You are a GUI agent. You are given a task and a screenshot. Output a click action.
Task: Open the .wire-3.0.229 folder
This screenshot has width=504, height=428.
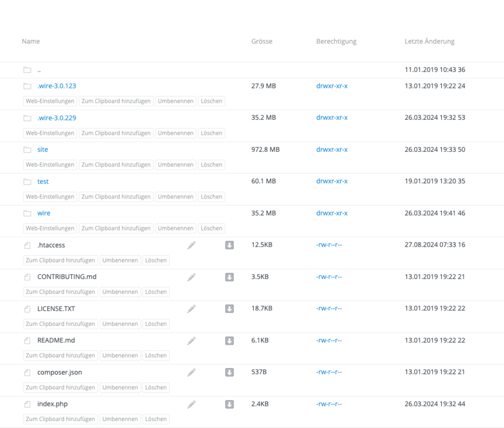pos(56,118)
